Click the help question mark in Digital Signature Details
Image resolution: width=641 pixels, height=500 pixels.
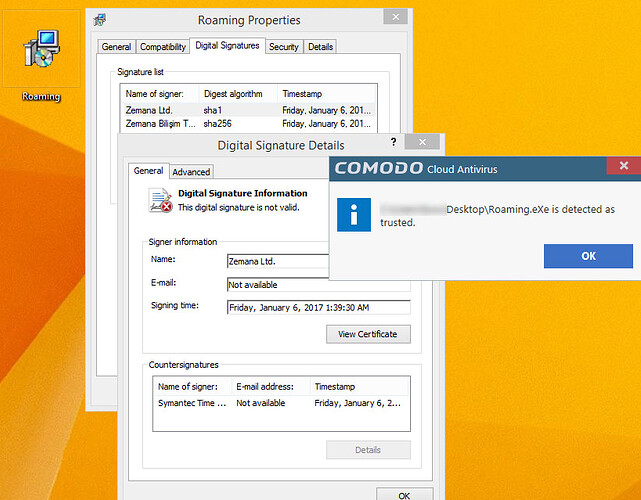(393, 142)
